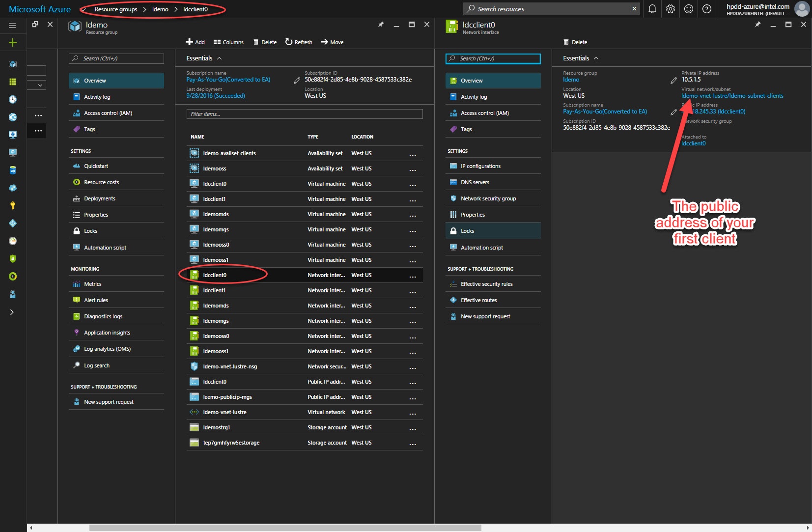Screen dimensions: 812x532
Task: Click the horizontal scrollbar at bottom
Action: (285, 528)
